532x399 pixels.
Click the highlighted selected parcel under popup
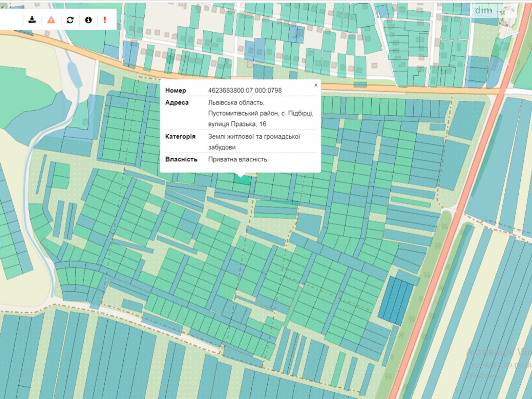tap(242, 180)
